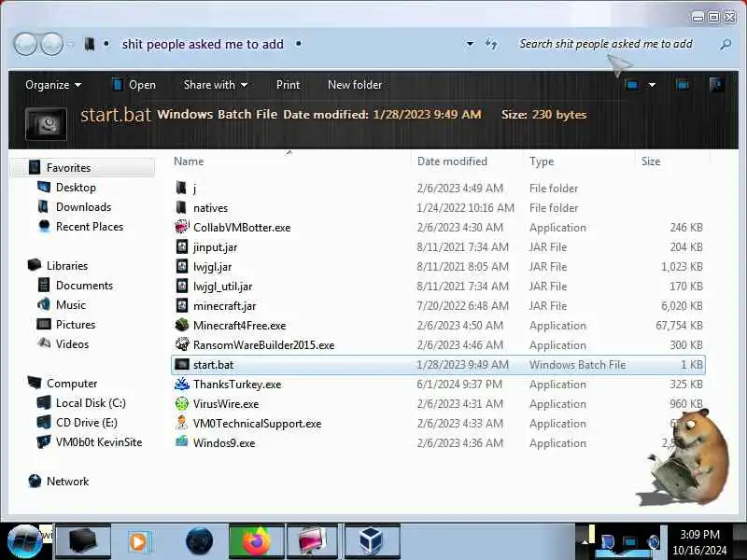
Task: Open Firefox from the taskbar
Action: coord(256,541)
